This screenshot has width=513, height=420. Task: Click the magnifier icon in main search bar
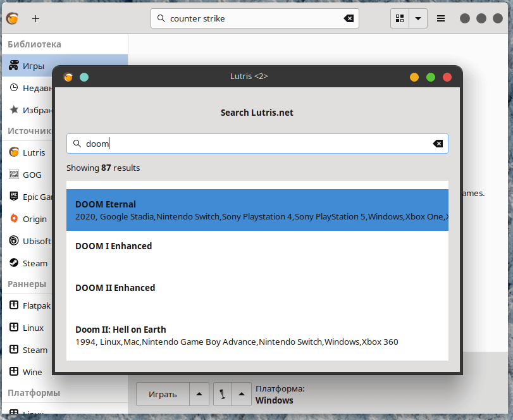coord(161,18)
